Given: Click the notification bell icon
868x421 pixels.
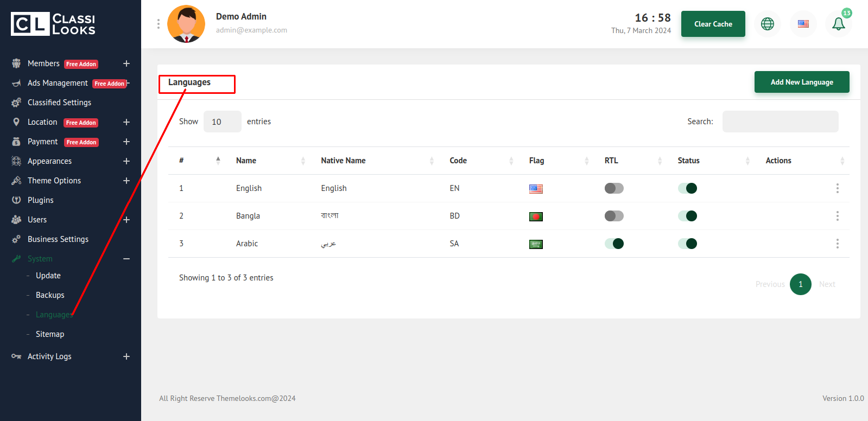Looking at the screenshot, I should pos(838,24).
